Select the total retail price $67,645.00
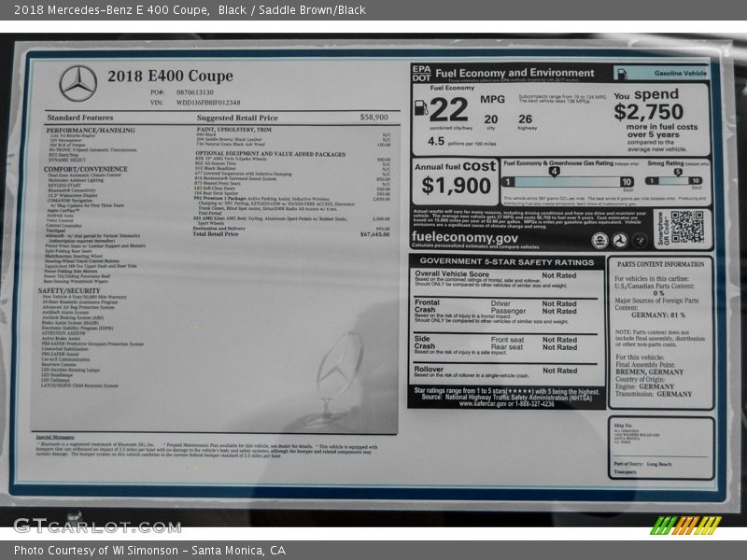Screen dimensions: 747x560 click(x=375, y=234)
